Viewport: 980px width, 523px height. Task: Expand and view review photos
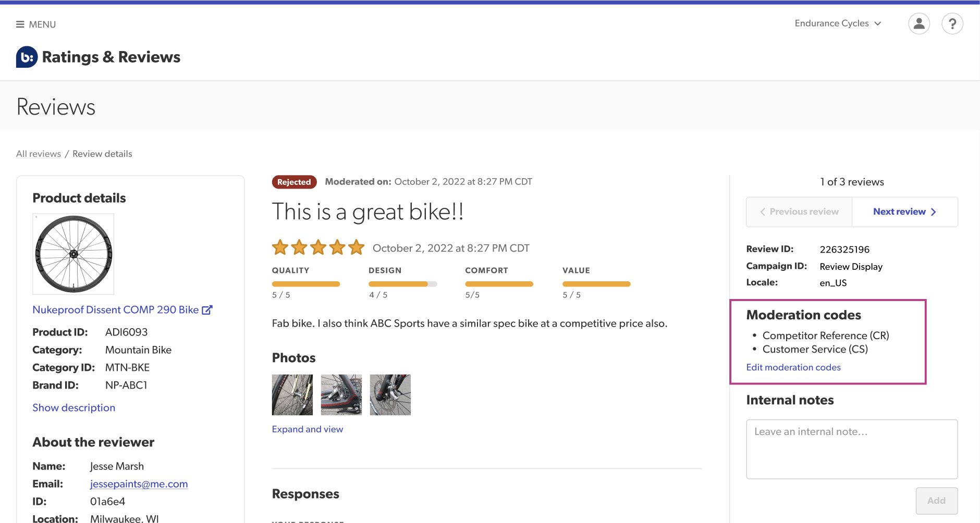tap(307, 429)
